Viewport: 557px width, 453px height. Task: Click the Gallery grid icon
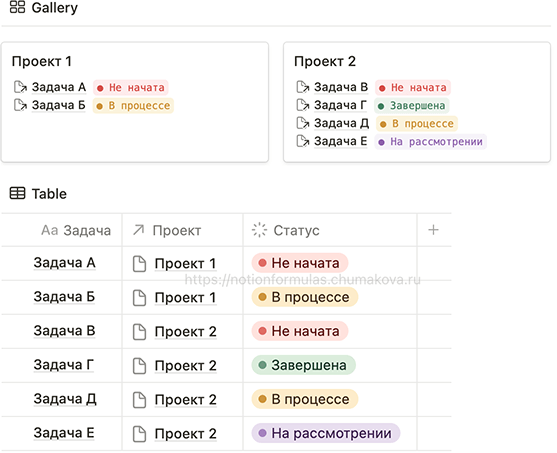[17, 7]
